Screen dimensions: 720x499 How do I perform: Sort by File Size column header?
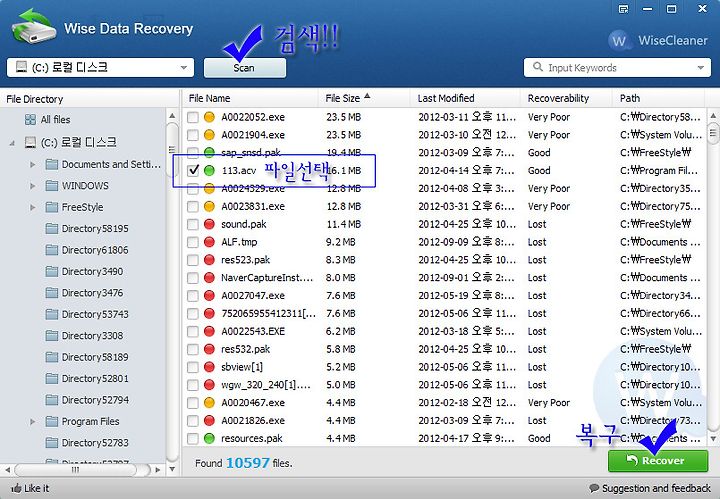pos(364,98)
